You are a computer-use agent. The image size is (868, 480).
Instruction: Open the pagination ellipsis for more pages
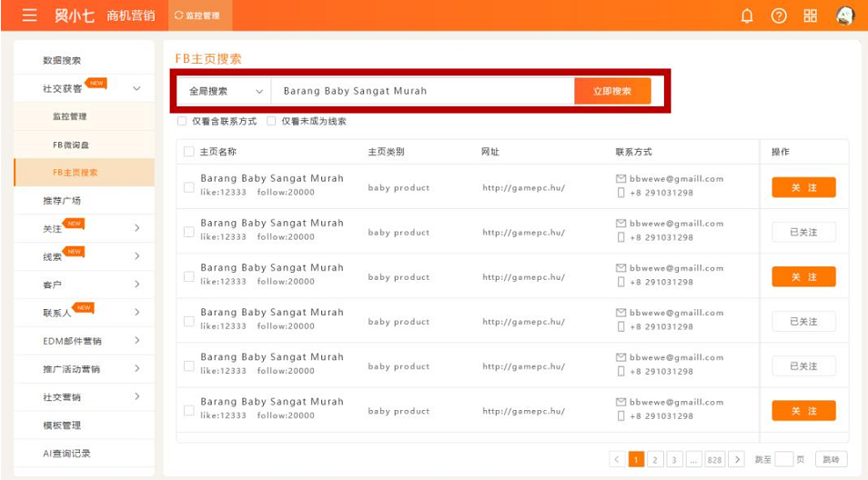(x=693, y=459)
